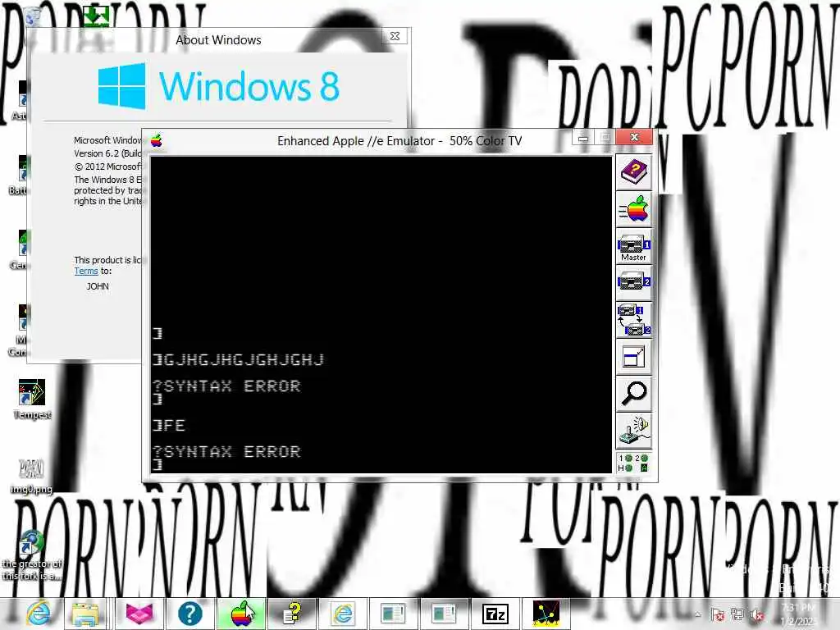Open the Tempest desktop shortcut
Image resolution: width=840 pixels, height=630 pixels.
[x=32, y=399]
